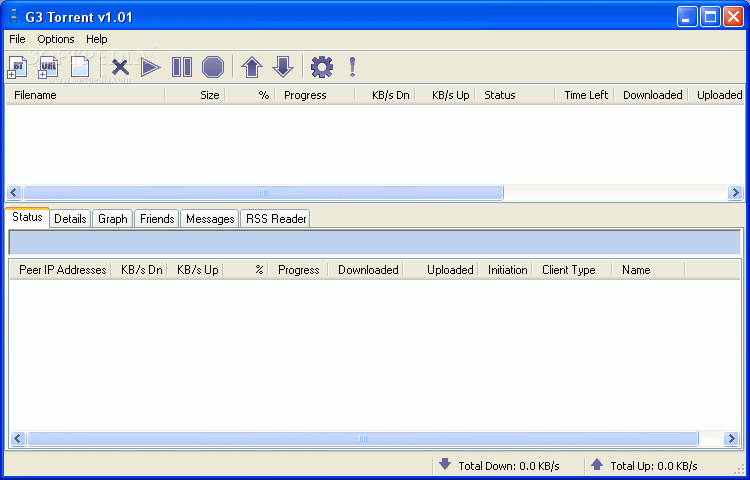Minimize the G3 Torrent window

point(687,17)
